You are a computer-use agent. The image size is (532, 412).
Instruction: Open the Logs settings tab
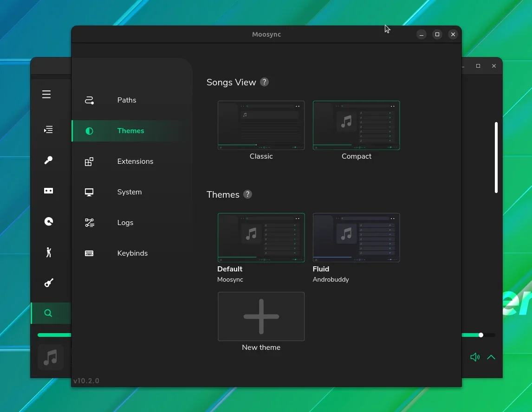point(132,223)
